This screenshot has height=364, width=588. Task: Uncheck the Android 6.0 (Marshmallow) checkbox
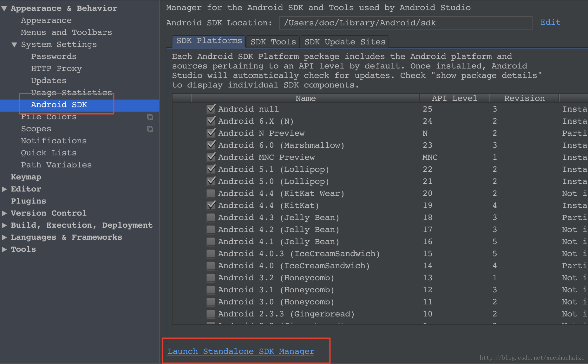pyautogui.click(x=211, y=145)
